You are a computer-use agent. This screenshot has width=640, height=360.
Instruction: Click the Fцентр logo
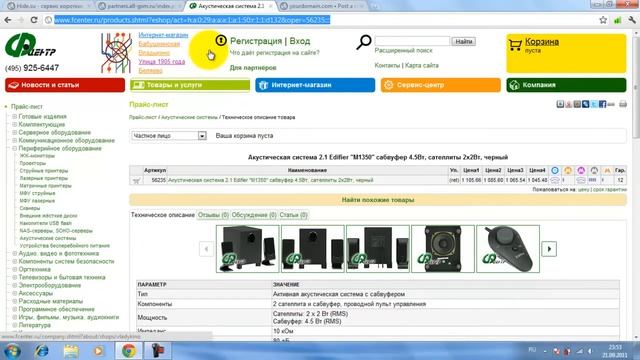[30, 46]
